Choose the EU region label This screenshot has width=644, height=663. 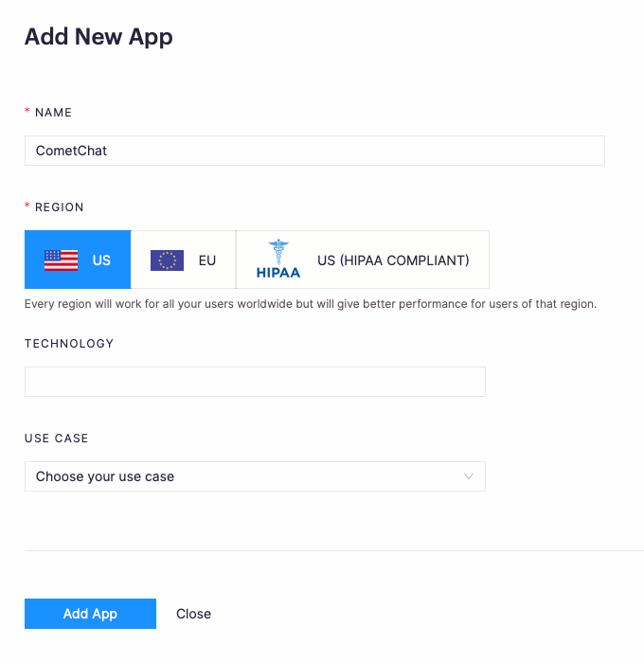coord(207,260)
